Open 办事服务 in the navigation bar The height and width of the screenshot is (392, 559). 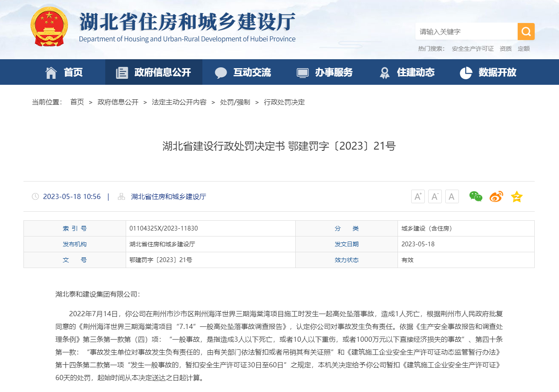click(325, 72)
